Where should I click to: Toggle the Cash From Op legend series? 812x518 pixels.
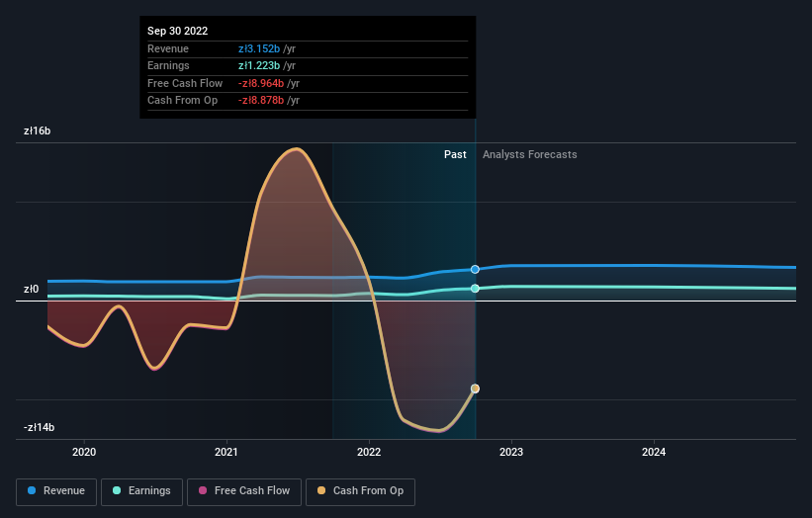360,491
